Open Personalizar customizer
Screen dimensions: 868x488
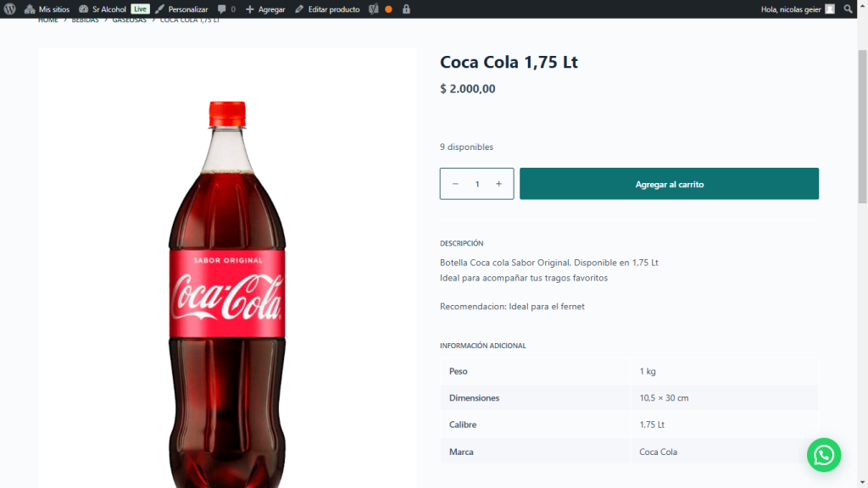click(181, 9)
